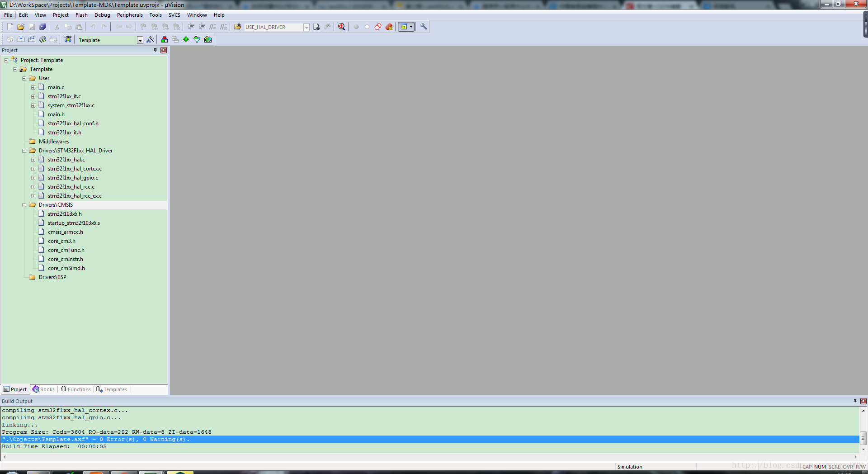Open the Configuration wrench icon
Viewport: 868px width, 474px height.
click(424, 27)
